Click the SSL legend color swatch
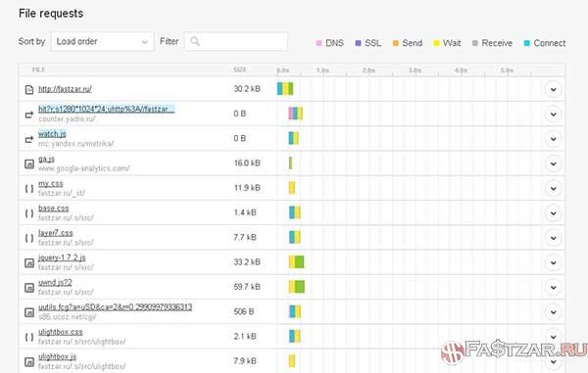The height and width of the screenshot is (373, 588). 358,43
